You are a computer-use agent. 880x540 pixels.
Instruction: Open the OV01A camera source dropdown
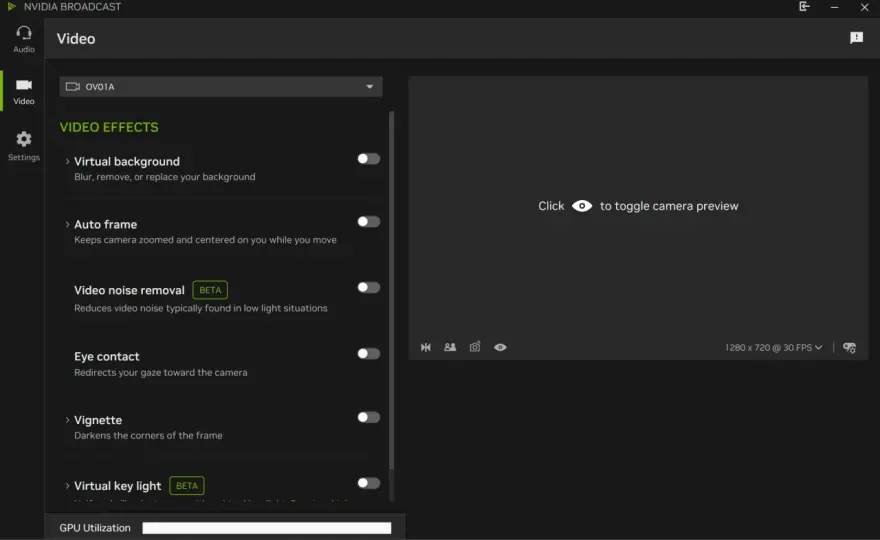[x=221, y=86]
